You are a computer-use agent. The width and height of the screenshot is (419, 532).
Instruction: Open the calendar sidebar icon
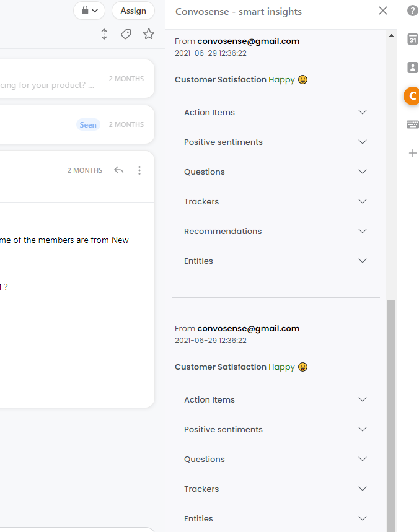[413, 39]
